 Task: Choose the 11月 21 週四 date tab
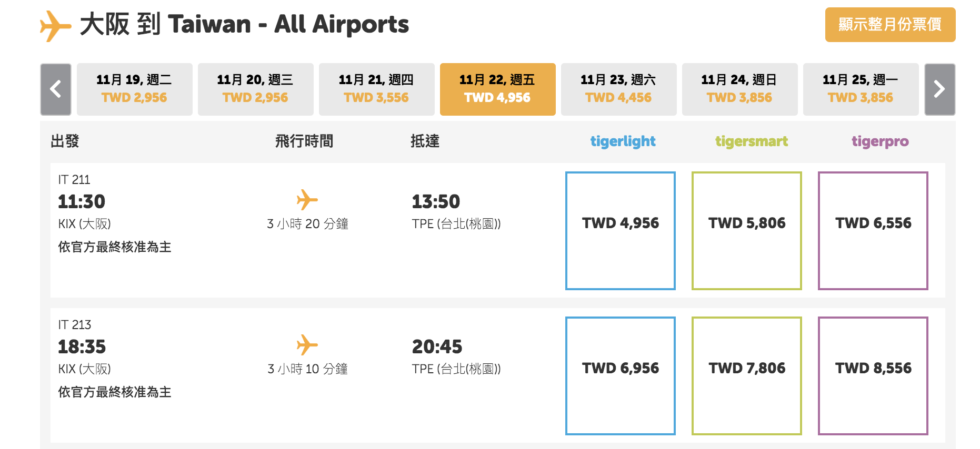pyautogui.click(x=377, y=89)
